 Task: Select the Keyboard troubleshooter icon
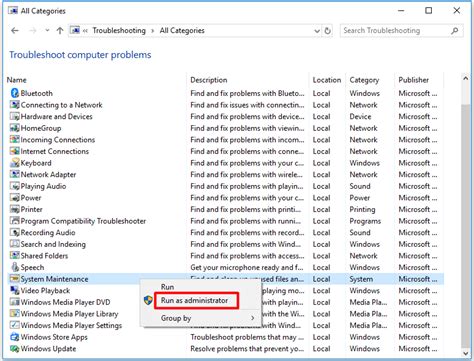pos(14,163)
